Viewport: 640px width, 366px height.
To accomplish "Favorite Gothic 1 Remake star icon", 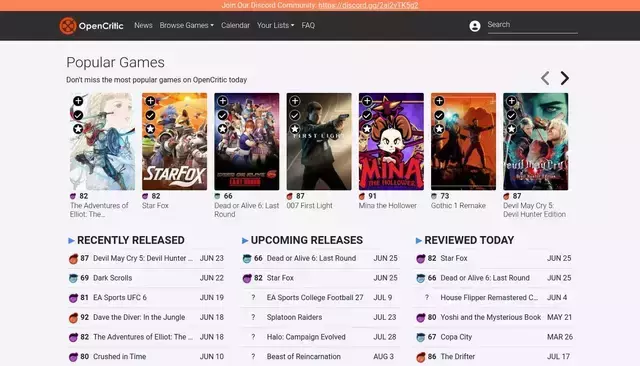I will [439, 129].
